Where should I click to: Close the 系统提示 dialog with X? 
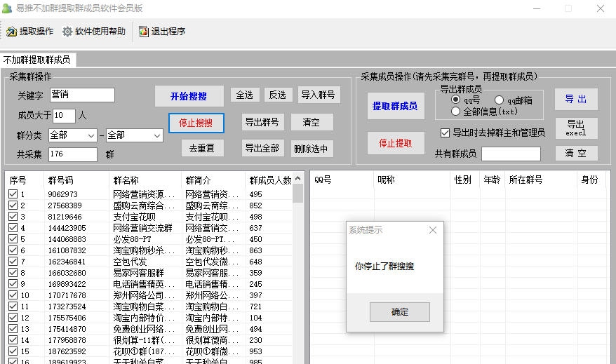tap(433, 230)
